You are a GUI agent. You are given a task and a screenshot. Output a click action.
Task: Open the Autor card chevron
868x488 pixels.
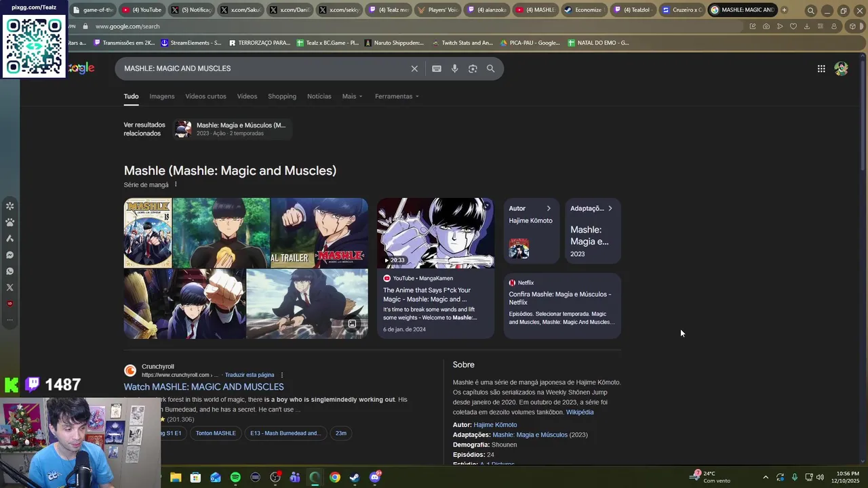point(549,209)
